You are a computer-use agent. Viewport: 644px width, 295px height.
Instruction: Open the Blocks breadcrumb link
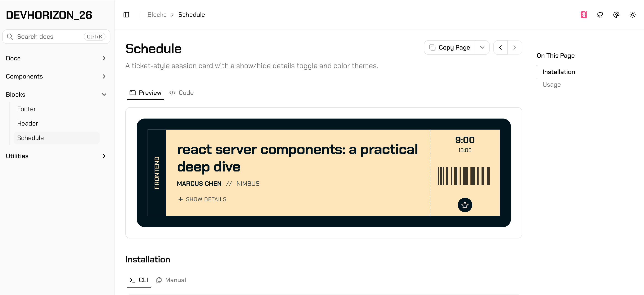(x=157, y=15)
